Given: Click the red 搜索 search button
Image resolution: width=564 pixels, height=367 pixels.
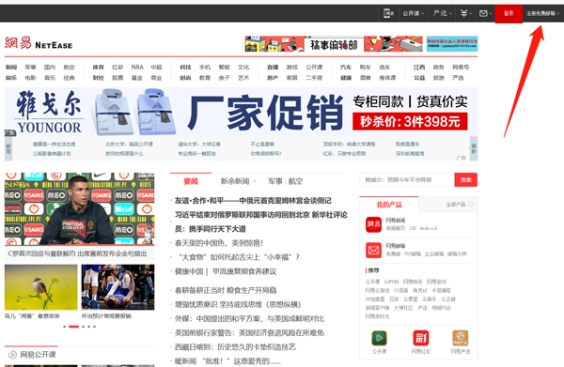Looking at the screenshot, I should point(466,180).
